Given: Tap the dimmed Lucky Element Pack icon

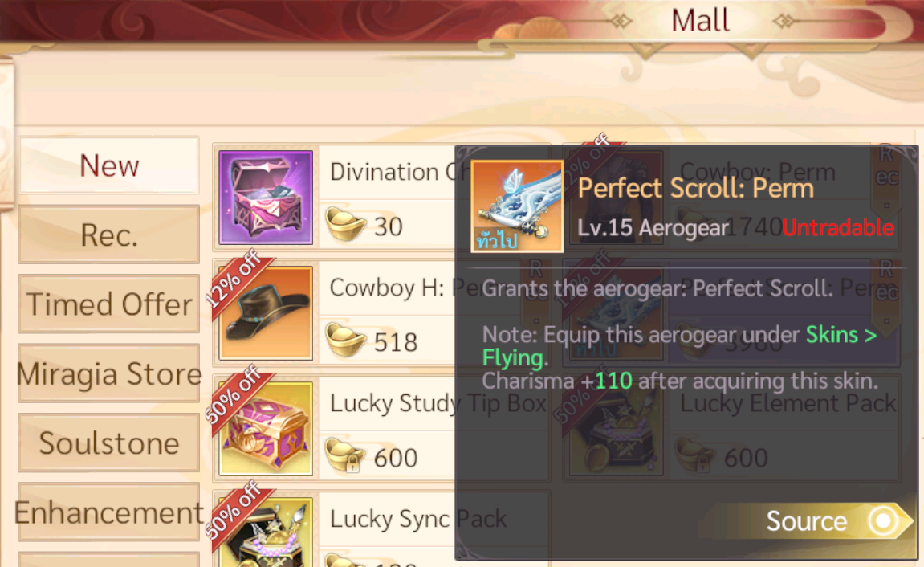Looking at the screenshot, I should (614, 429).
